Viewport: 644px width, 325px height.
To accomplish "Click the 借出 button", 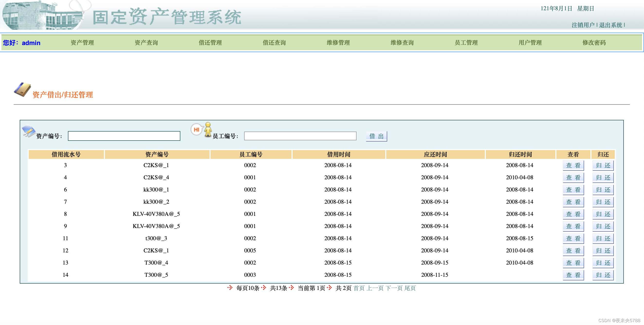I will click(376, 136).
